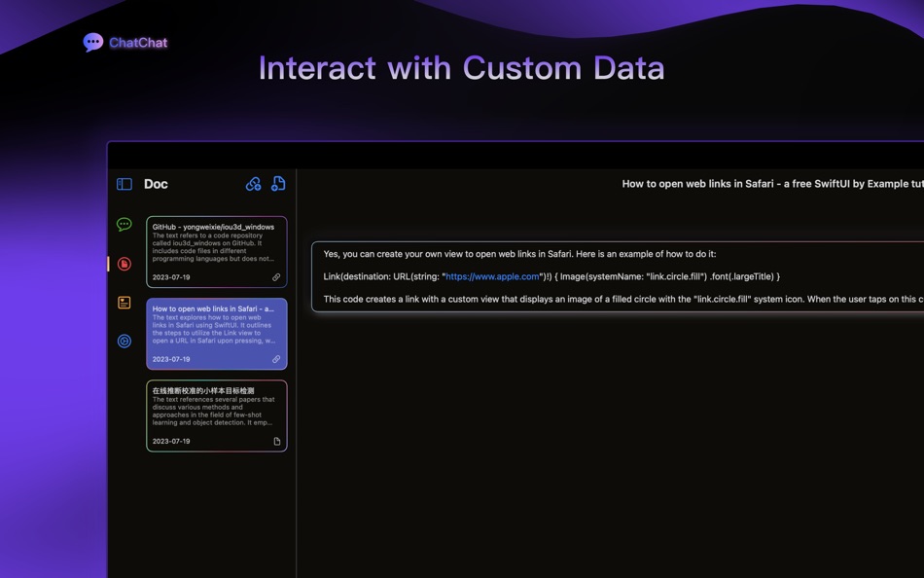Click the chat title 'How to open web links in Safari'
The width and height of the screenshot is (924, 578).
(772, 184)
